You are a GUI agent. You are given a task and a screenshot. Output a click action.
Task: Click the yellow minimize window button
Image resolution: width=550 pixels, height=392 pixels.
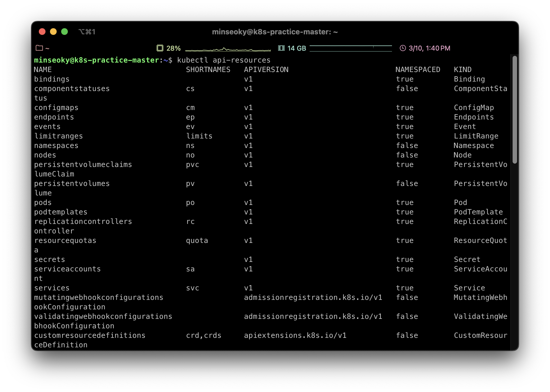[53, 32]
